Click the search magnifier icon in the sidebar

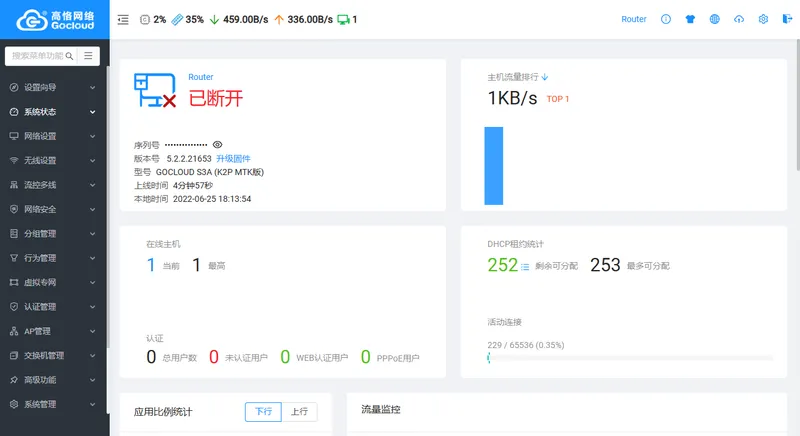click(69, 56)
